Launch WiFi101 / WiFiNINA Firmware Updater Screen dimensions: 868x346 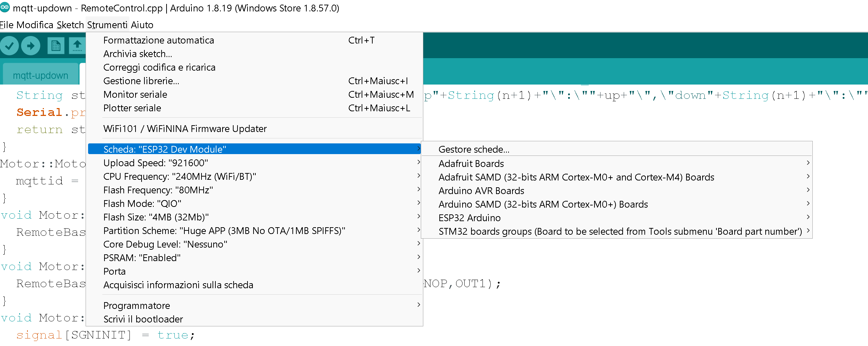tap(254, 129)
